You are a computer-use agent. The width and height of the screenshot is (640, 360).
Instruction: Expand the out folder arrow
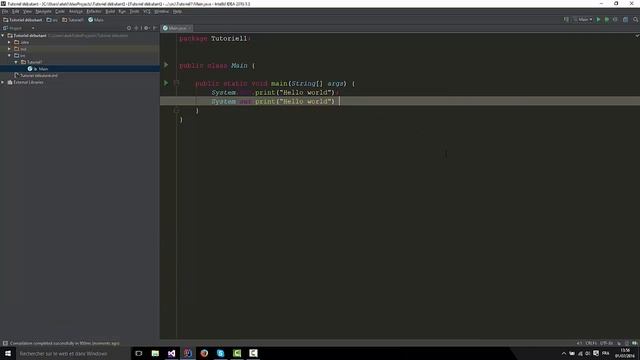(9, 49)
